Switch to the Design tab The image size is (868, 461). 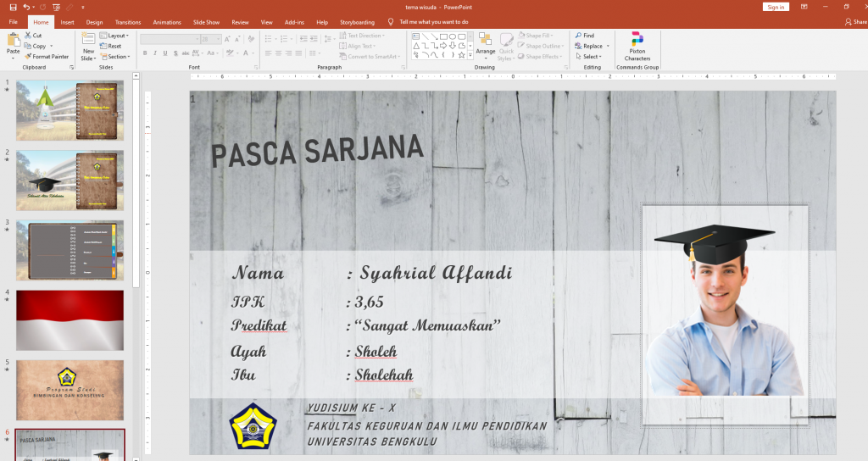[94, 22]
